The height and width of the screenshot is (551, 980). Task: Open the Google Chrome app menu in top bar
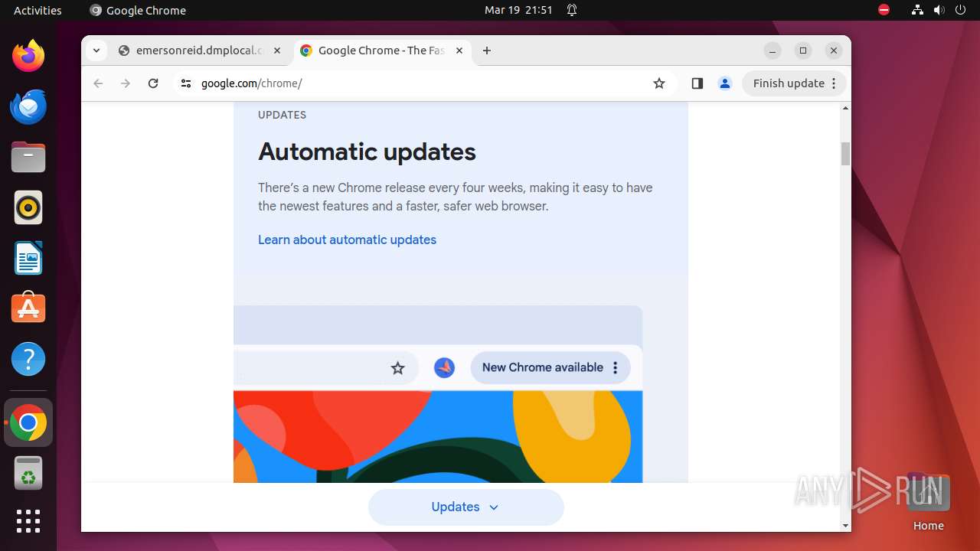point(138,10)
